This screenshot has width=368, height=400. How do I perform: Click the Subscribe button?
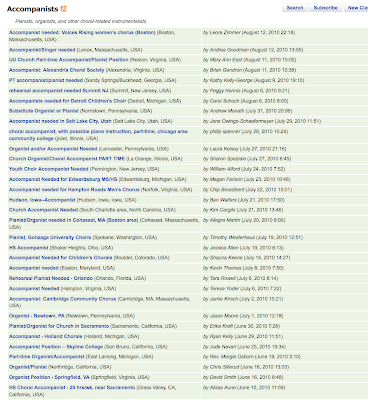pos(326,8)
